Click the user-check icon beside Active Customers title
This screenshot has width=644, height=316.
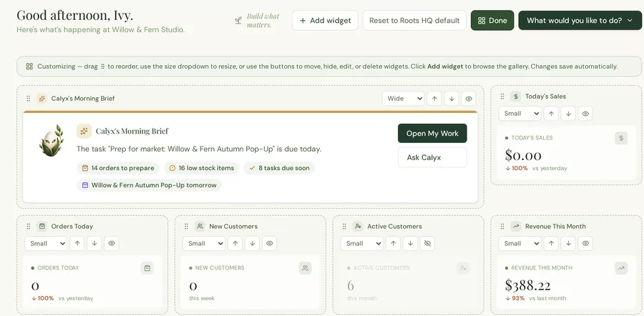pyautogui.click(x=358, y=227)
